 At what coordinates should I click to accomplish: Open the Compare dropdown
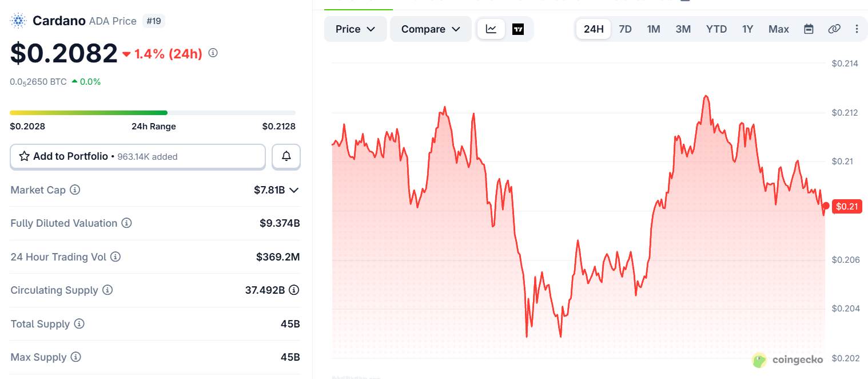(431, 29)
